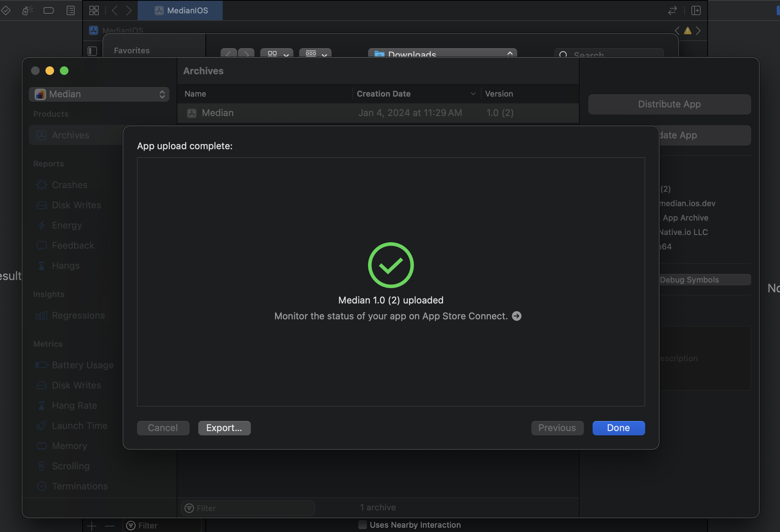
Task: Click the Terminations icon
Action: pyautogui.click(x=41, y=486)
